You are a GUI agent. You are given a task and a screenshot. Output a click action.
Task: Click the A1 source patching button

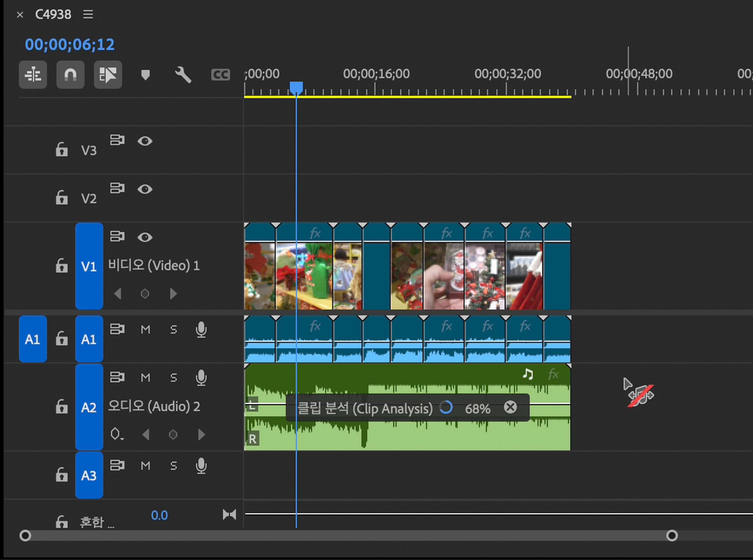click(33, 339)
